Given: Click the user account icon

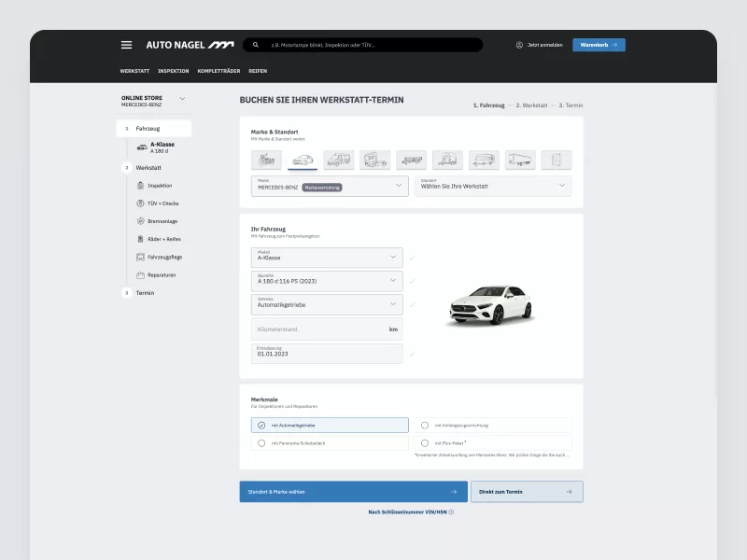Looking at the screenshot, I should [519, 45].
